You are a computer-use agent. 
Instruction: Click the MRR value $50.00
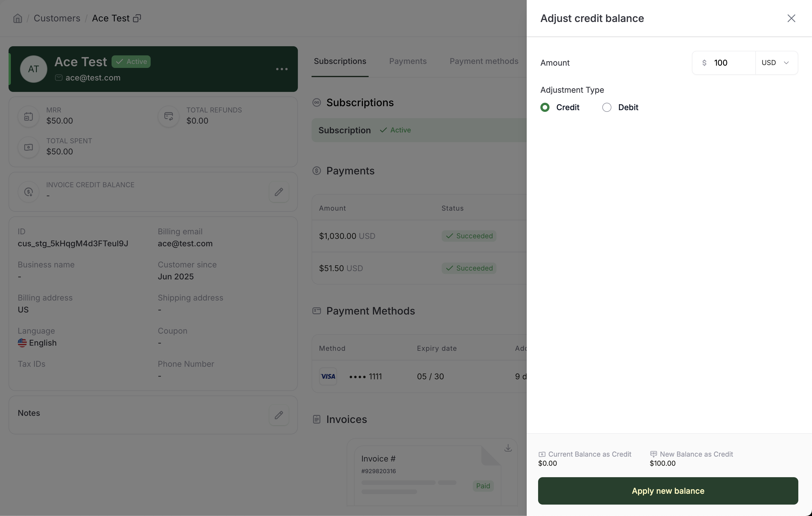(59, 121)
